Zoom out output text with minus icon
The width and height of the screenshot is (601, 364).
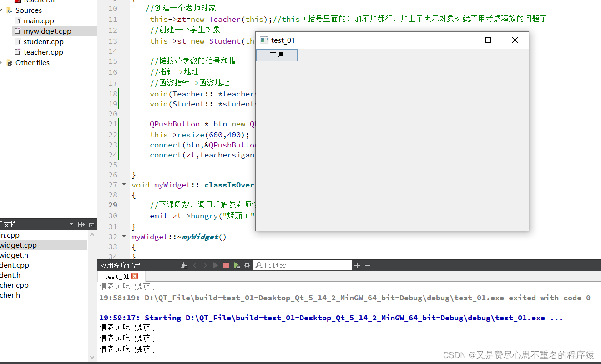(x=368, y=265)
